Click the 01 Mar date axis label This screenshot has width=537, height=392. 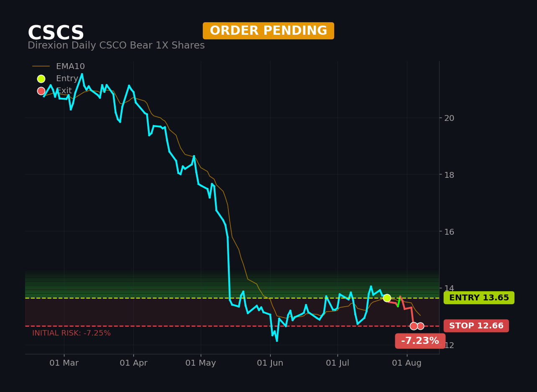point(64,363)
